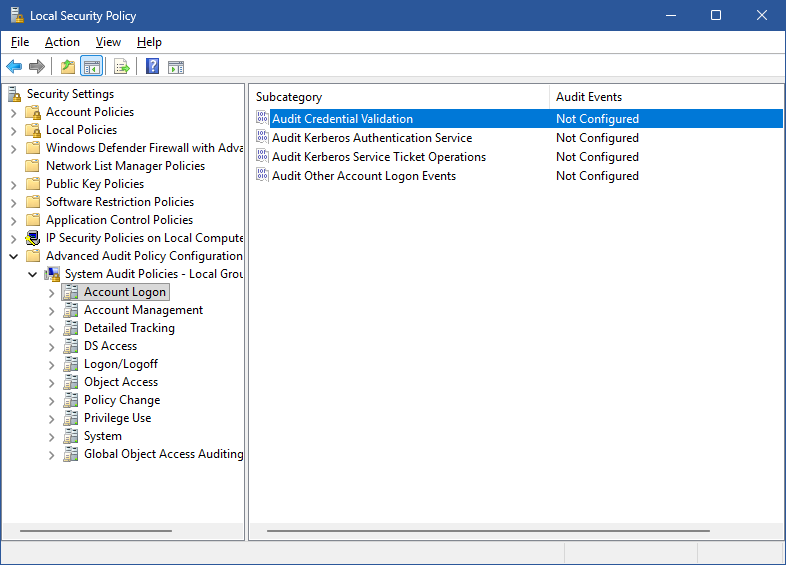Toggle the Show/Hide Action Pane icon
786x565 pixels.
click(176, 67)
